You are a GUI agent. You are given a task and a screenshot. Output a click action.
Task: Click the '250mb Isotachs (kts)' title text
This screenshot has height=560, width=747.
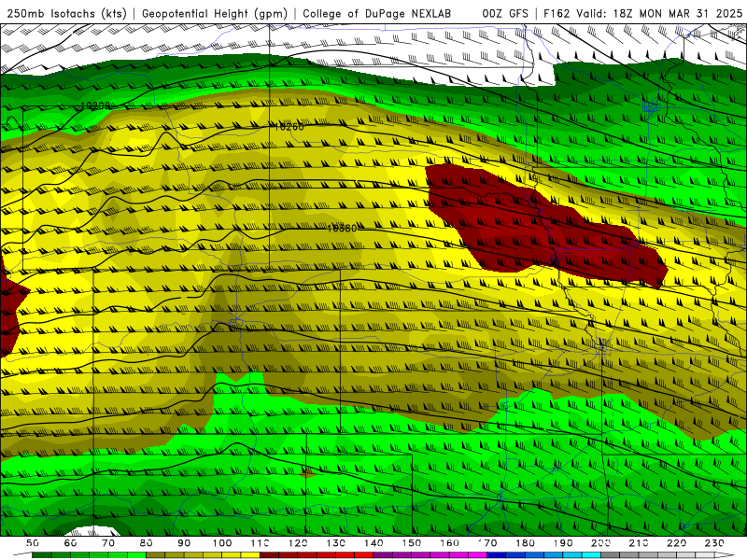pyautogui.click(x=67, y=14)
